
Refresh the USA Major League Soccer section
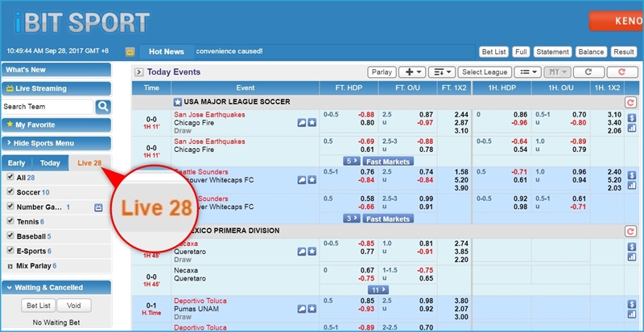[x=630, y=102]
